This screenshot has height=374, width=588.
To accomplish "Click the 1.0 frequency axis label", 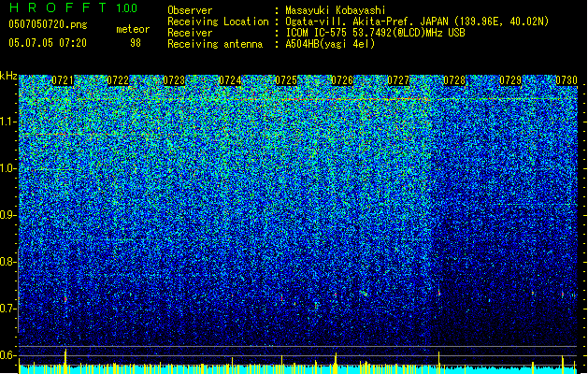I will click(x=8, y=168).
